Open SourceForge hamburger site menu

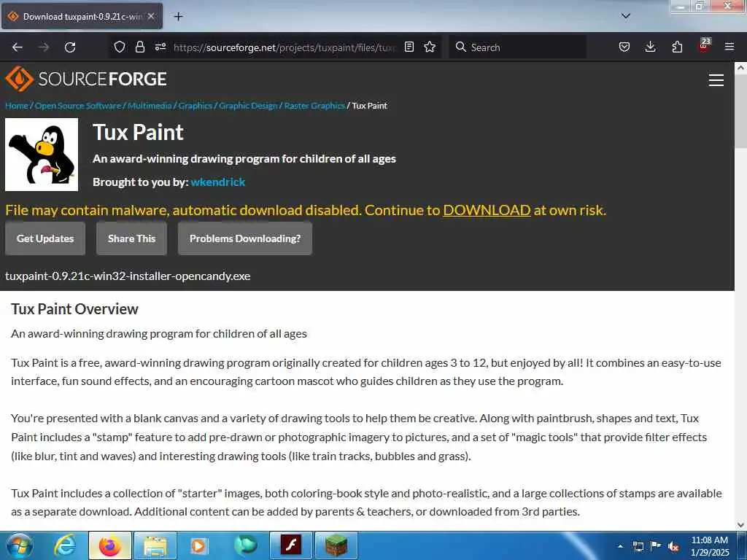point(716,80)
